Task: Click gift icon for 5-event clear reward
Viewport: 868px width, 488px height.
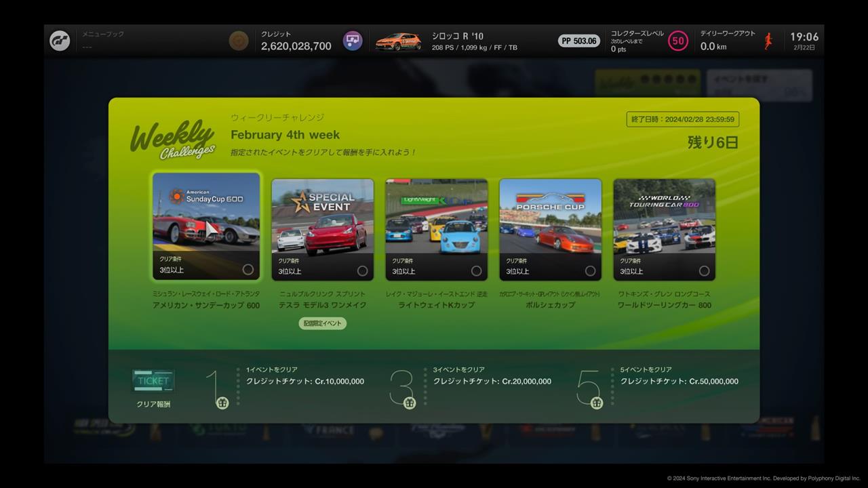Action: coord(597,403)
